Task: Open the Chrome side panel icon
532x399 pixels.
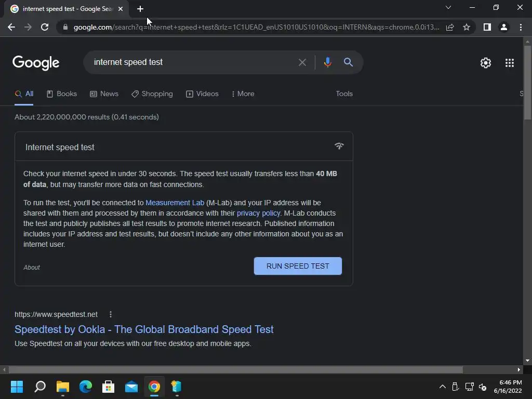Action: (x=487, y=27)
